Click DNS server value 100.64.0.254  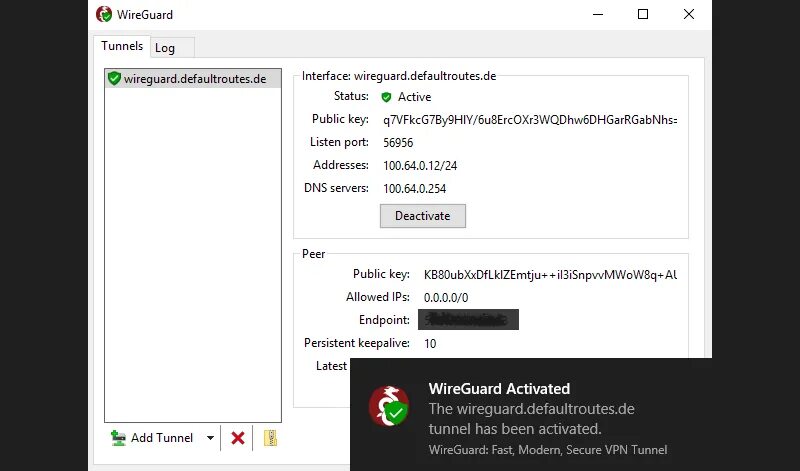click(x=414, y=189)
